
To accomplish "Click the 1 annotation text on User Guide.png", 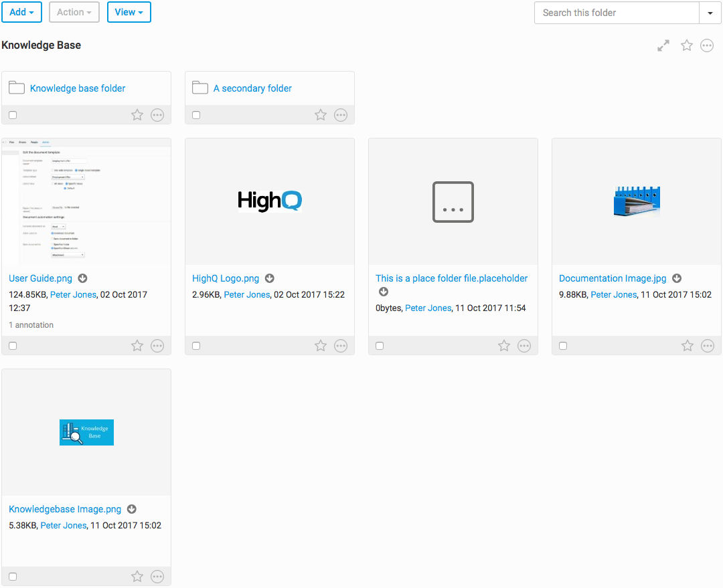I will coord(31,325).
